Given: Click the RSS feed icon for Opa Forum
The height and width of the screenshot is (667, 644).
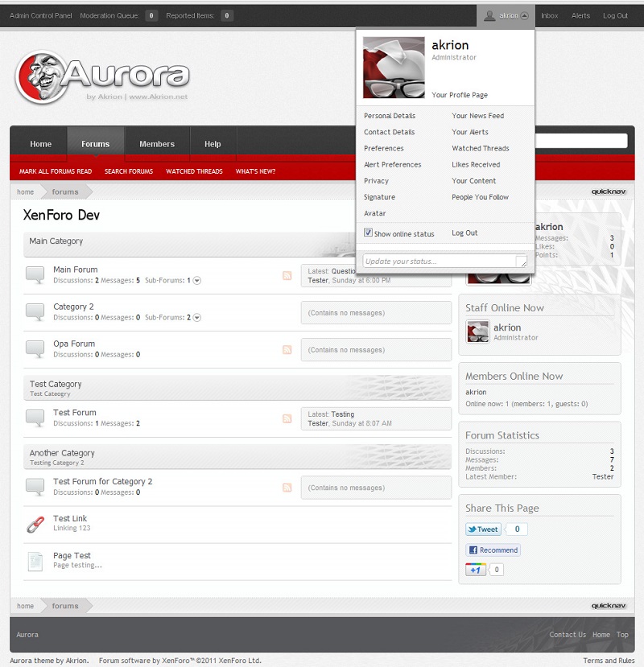Looking at the screenshot, I should (x=287, y=349).
